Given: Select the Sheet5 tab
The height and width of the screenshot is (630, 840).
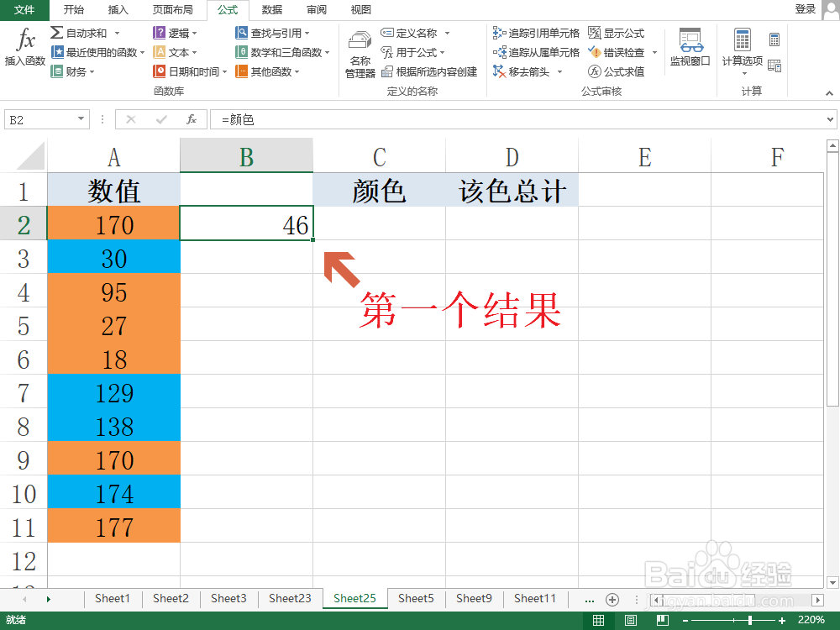Looking at the screenshot, I should 416,598.
